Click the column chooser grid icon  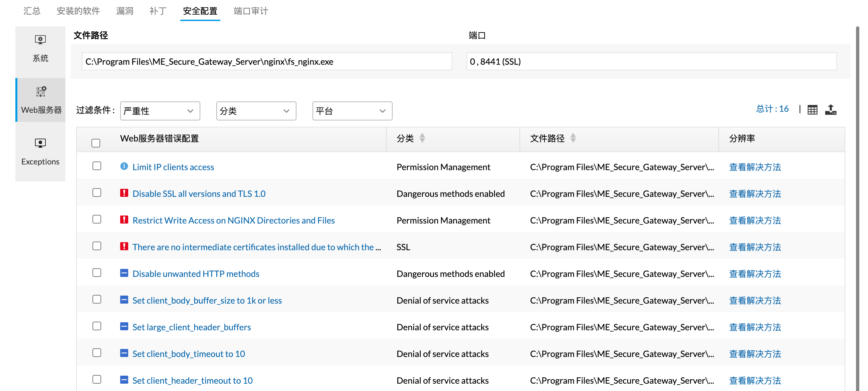(x=812, y=110)
